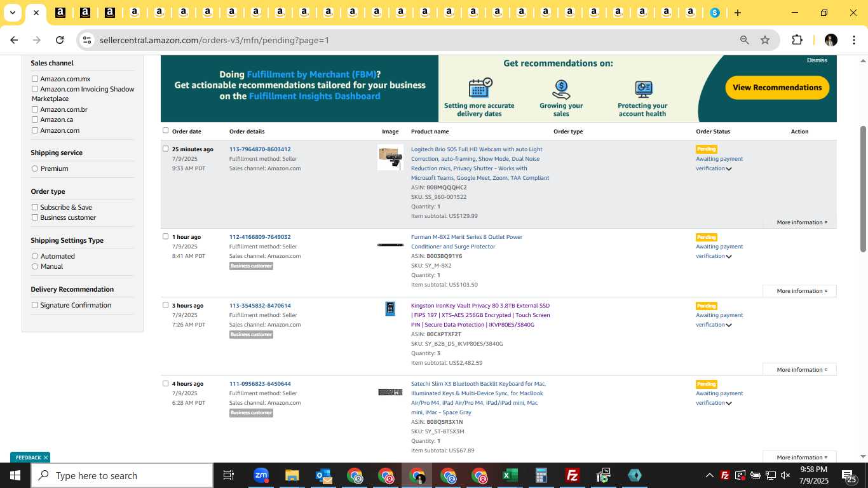Reload the Seller Central page
Viewport: 868px width, 488px height.
[x=60, y=40]
